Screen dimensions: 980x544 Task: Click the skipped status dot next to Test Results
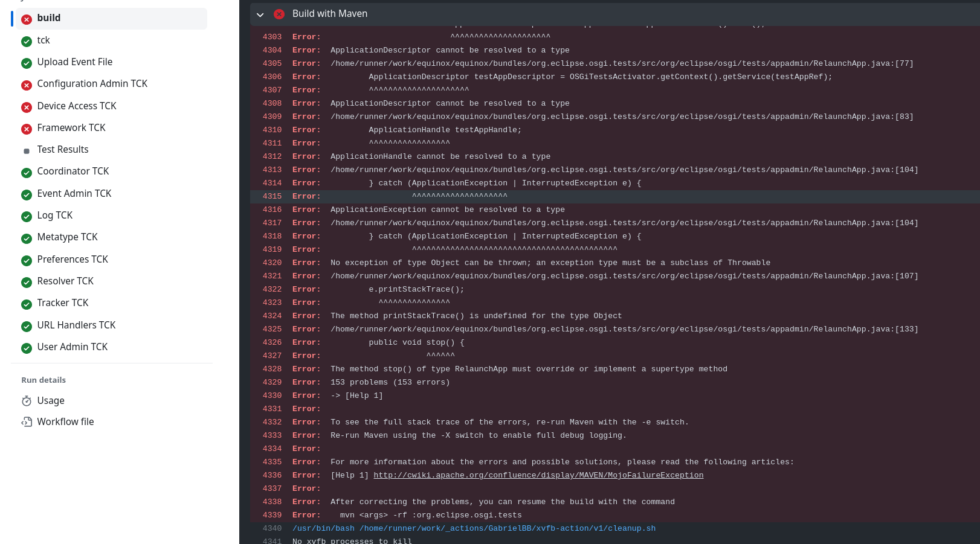(x=26, y=150)
